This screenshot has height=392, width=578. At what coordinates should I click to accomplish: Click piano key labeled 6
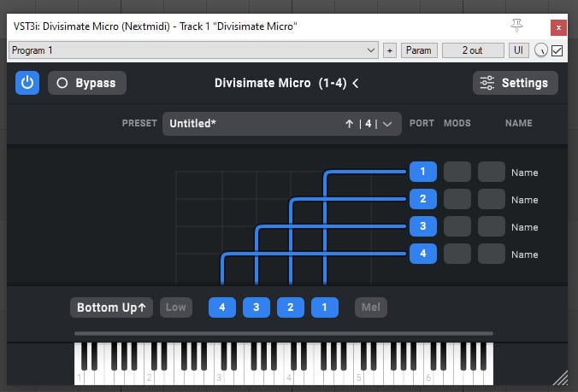428,377
